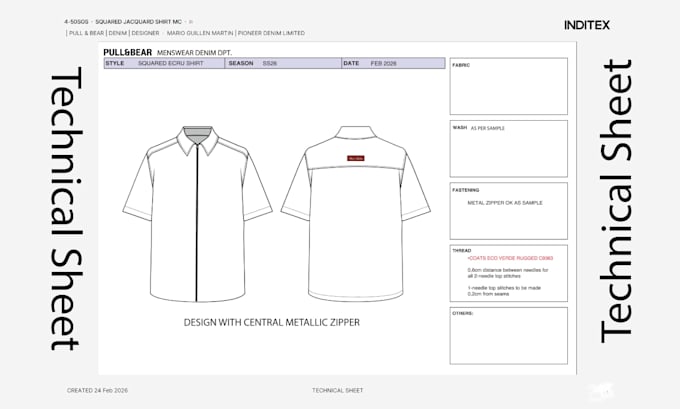Click the '1-needle top stitches' note
680x409 pixels.
pyautogui.click(x=504, y=291)
